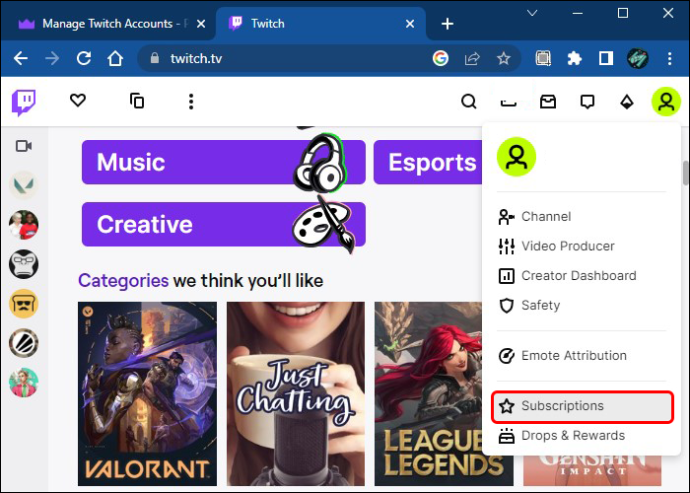Select Safety in the user menu
690x493 pixels.
(x=581, y=305)
